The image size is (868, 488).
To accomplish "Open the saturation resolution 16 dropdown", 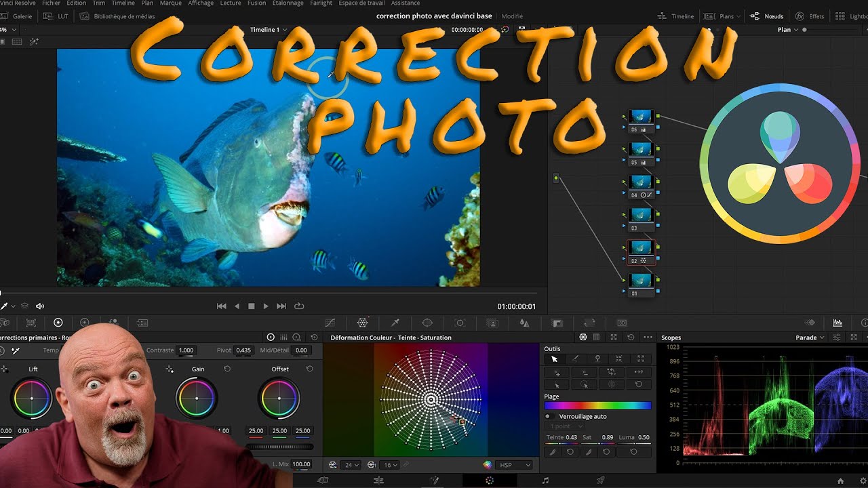I will [x=388, y=465].
